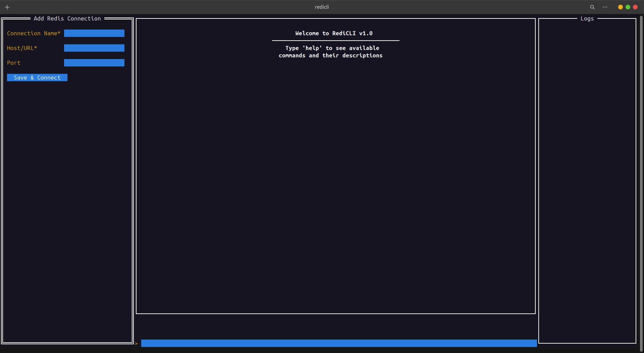Click the bottom command input bar

pyautogui.click(x=339, y=343)
